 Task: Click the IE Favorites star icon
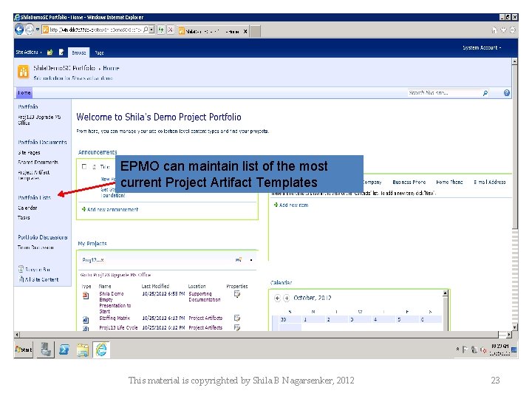coord(503,30)
